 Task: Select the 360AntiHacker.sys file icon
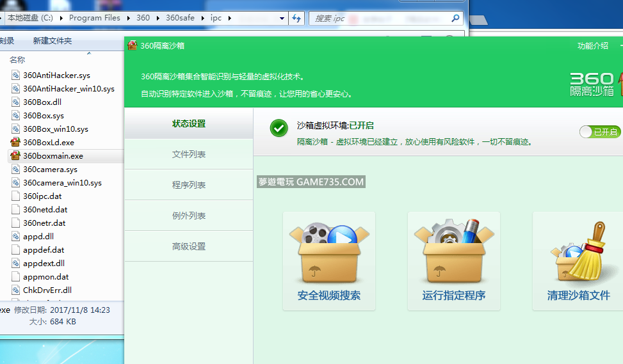pos(15,75)
